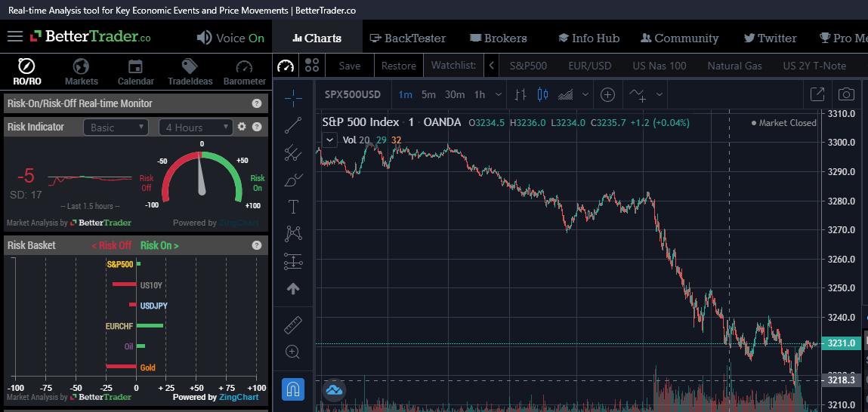This screenshot has width=868, height=412.
Task: Select the long position prediction tool
Action: pyautogui.click(x=293, y=262)
